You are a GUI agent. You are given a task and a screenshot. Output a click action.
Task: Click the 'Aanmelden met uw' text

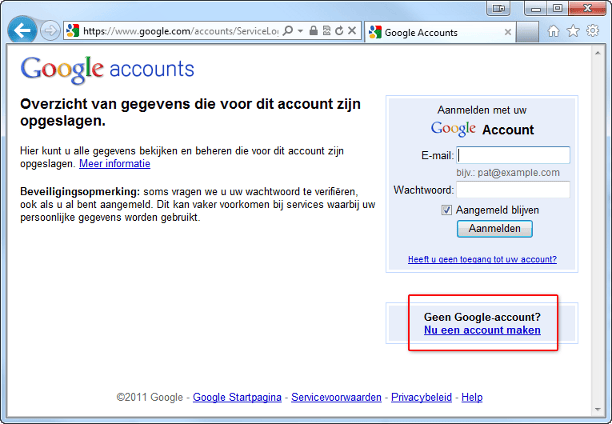pyautogui.click(x=482, y=110)
